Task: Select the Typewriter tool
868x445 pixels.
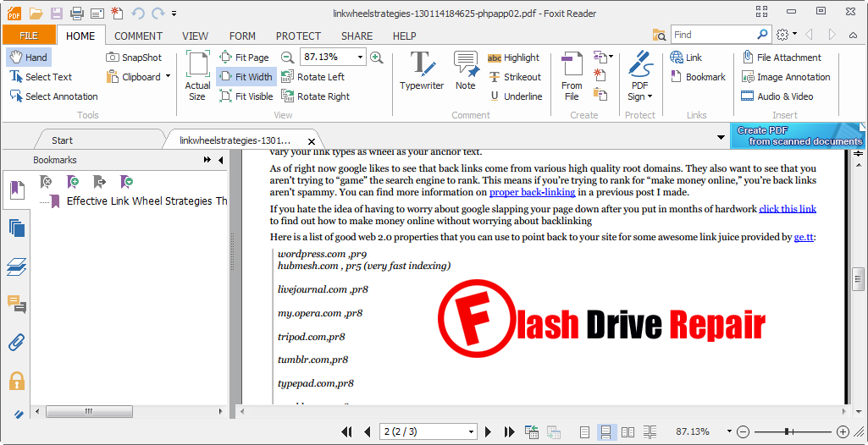Action: click(422, 70)
